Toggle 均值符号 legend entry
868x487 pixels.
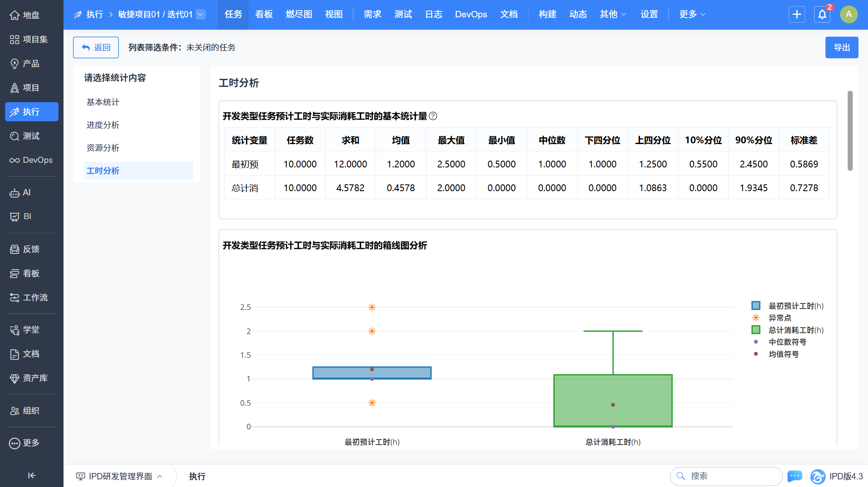pos(783,354)
